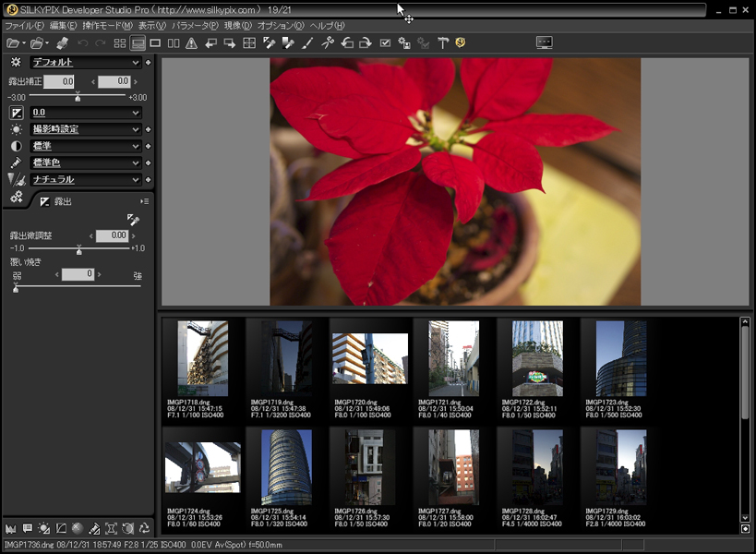This screenshot has height=554, width=756.
Task: Increase exposure with the right arrow button
Action: 135,81
